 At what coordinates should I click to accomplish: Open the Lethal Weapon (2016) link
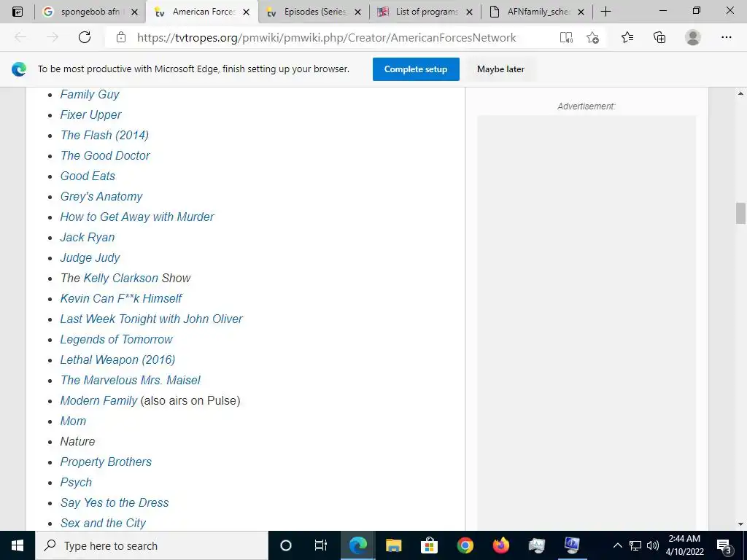click(x=117, y=359)
